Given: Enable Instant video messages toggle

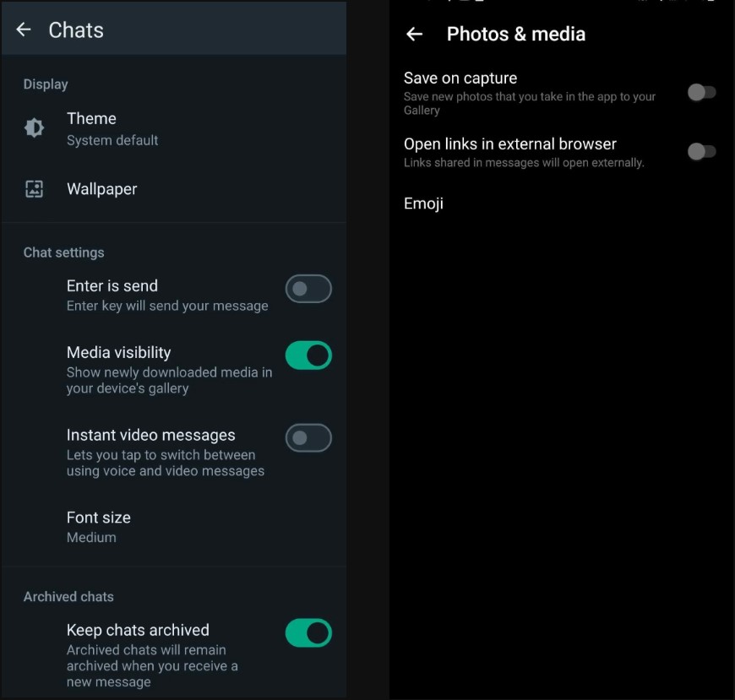Looking at the screenshot, I should click(x=308, y=438).
